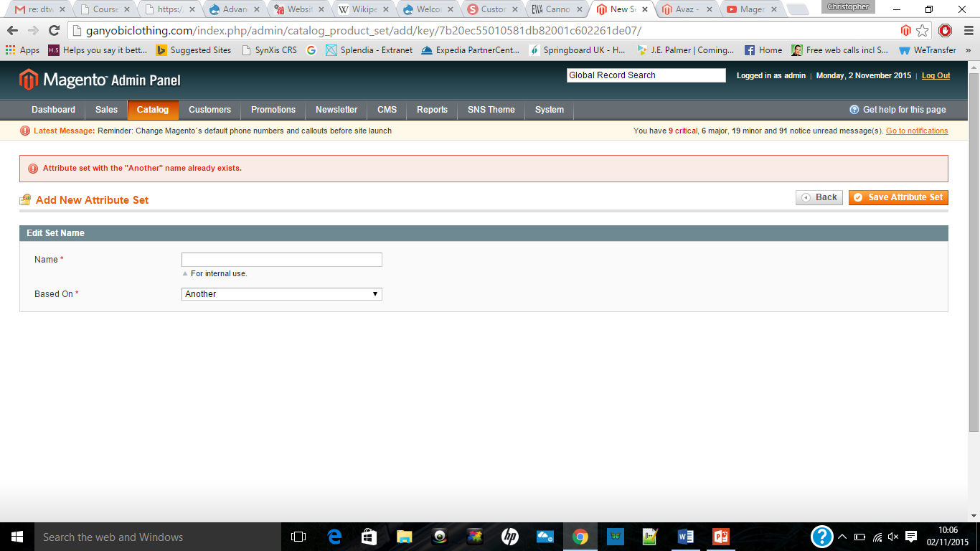Open the Go to notifications link
Image resolution: width=980 pixels, height=551 pixels.
[916, 131]
